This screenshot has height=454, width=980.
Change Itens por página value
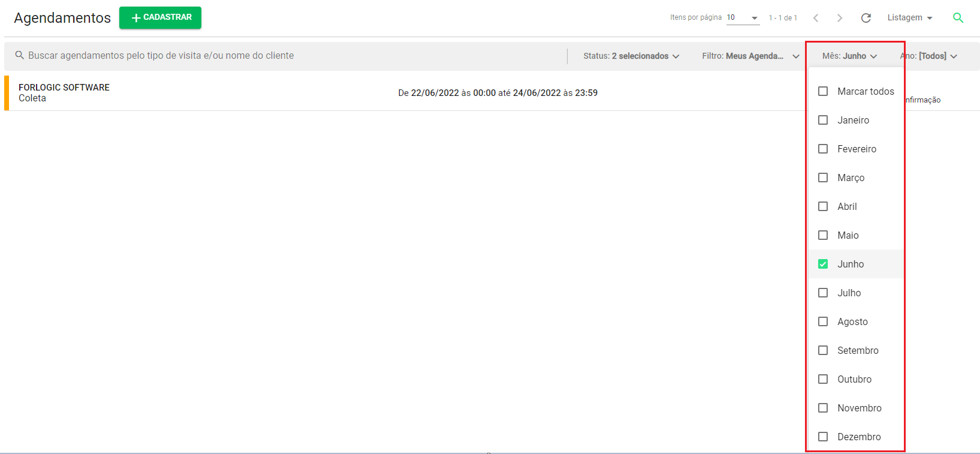(x=743, y=18)
